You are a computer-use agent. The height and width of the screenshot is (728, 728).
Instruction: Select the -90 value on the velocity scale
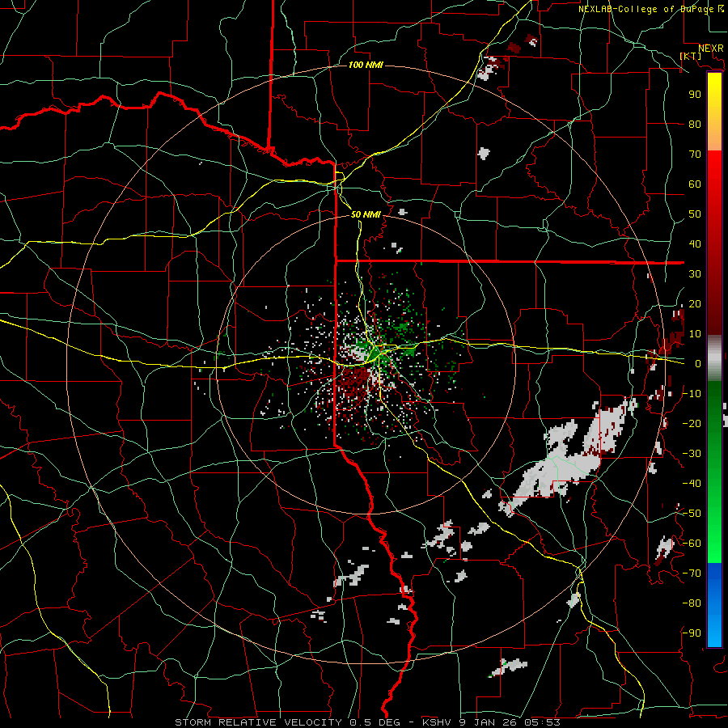click(x=692, y=633)
